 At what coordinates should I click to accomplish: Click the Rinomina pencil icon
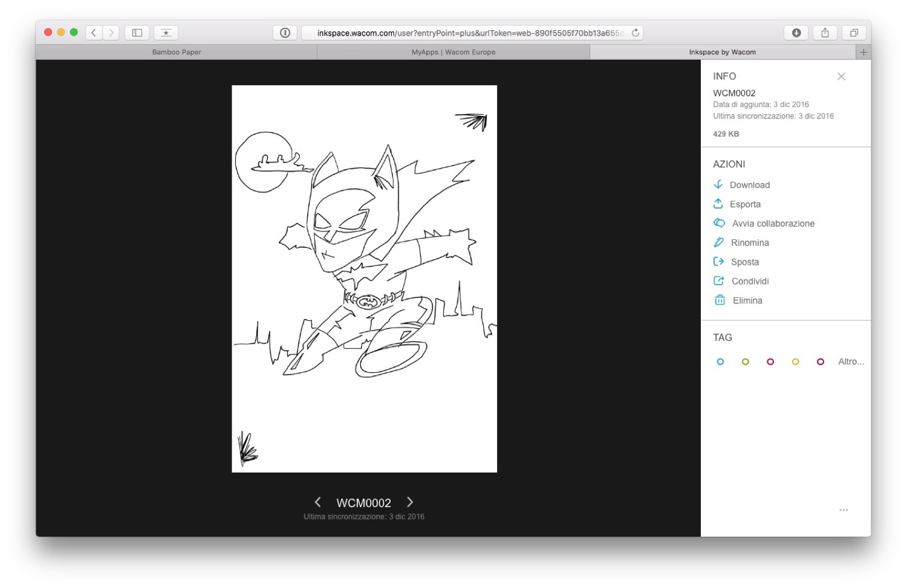[719, 242]
